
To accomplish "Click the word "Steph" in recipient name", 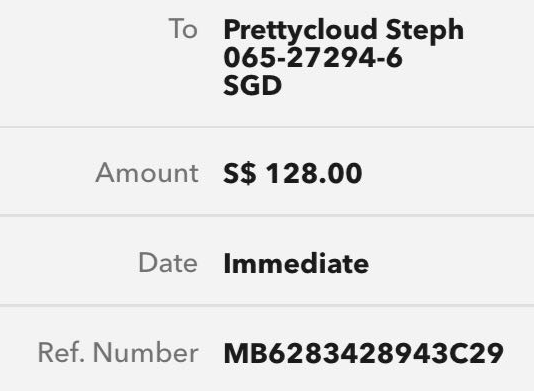I will coord(425,31).
